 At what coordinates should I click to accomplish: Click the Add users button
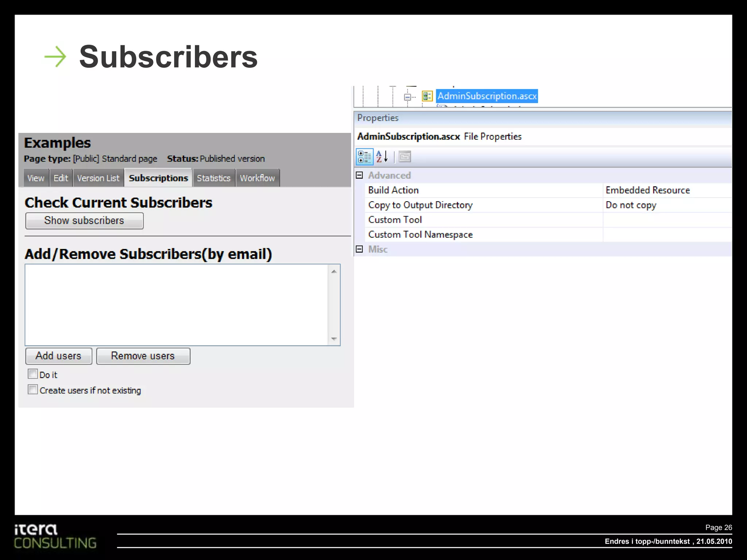tap(59, 356)
